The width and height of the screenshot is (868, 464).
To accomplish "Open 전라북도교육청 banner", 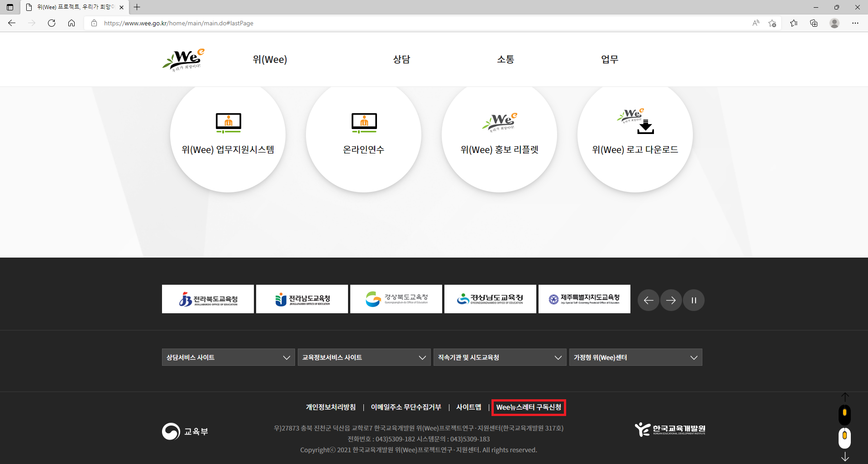I will point(208,299).
